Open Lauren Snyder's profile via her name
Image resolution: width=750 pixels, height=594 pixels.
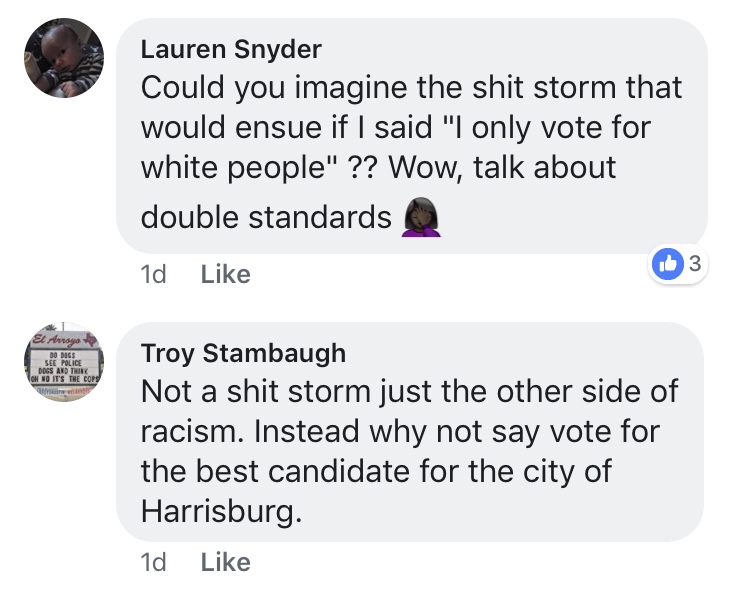point(231,49)
